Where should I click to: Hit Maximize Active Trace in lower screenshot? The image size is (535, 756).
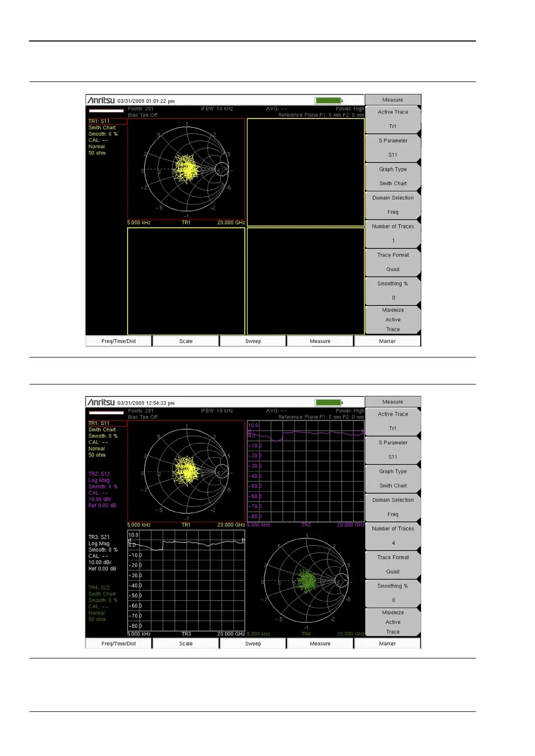click(x=393, y=622)
